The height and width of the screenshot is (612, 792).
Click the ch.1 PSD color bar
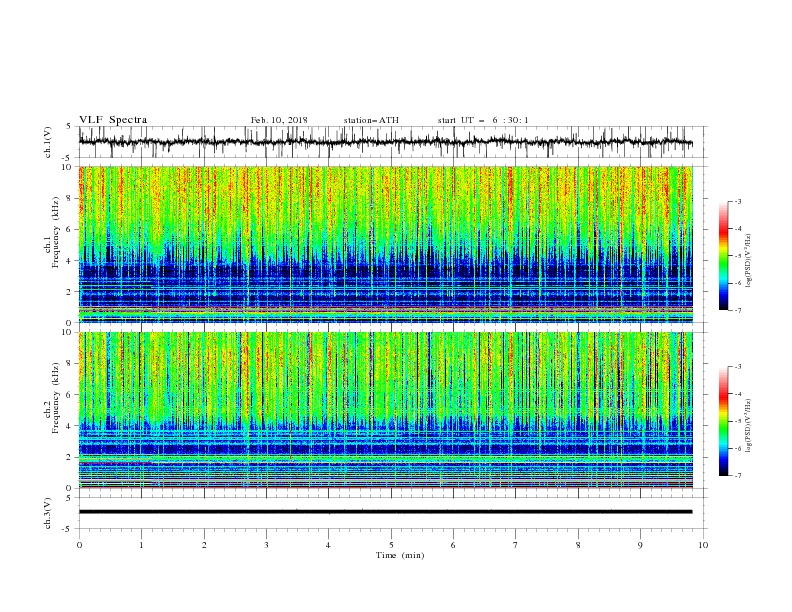point(723,256)
